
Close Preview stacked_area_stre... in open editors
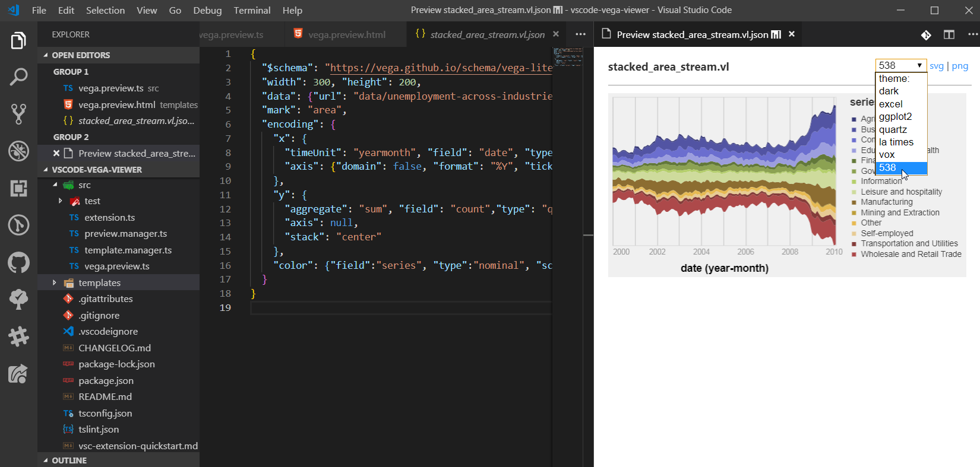coord(56,153)
